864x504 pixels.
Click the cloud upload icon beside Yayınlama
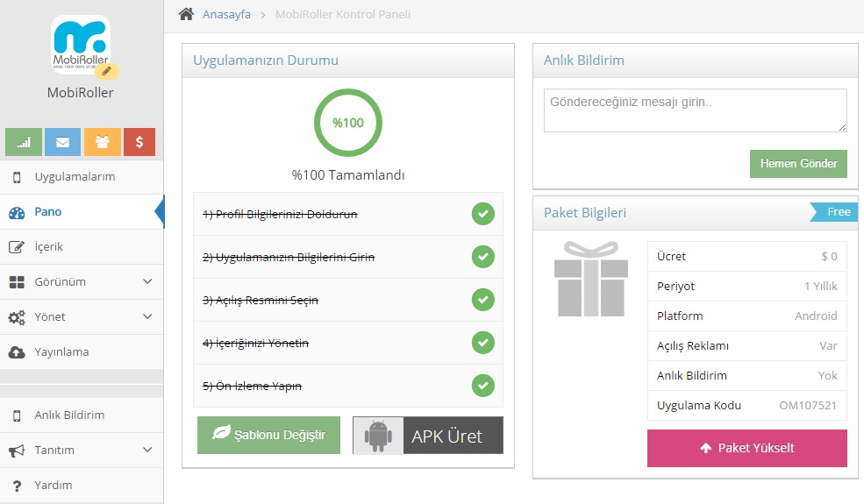click(17, 352)
